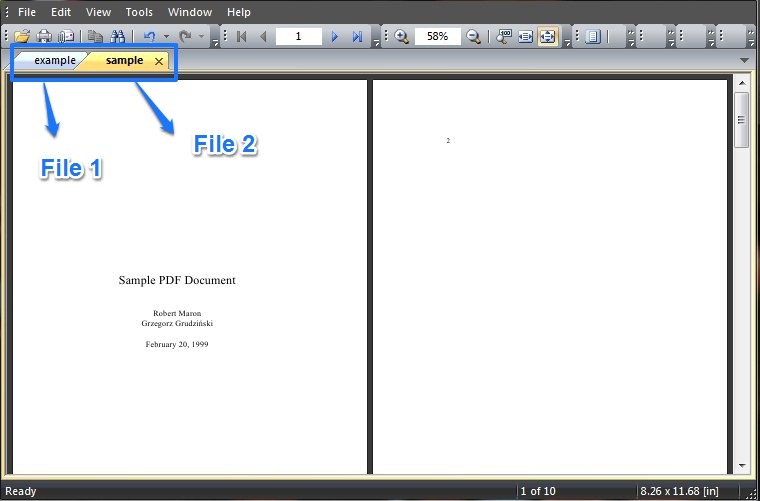Click the Copy icon in toolbar

click(x=95, y=36)
